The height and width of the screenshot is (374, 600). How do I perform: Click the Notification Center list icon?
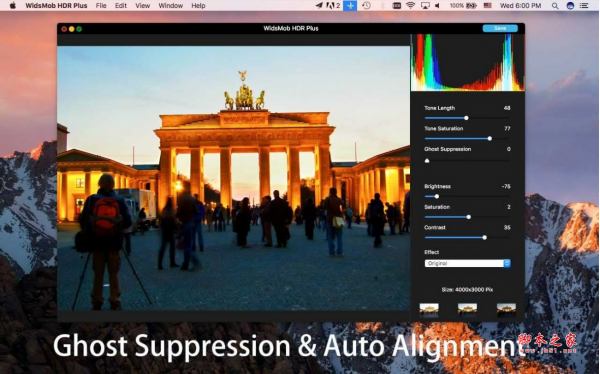584,6
